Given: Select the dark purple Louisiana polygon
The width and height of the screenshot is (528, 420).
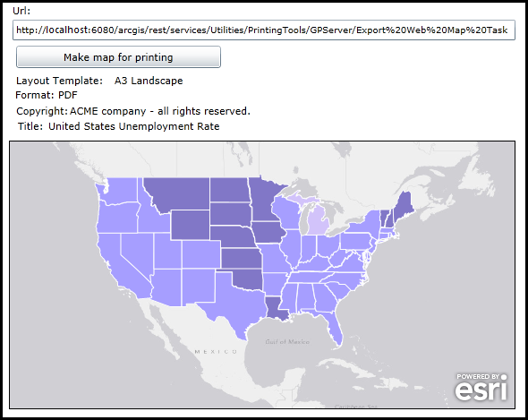Looking at the screenshot, I should click(x=277, y=307).
